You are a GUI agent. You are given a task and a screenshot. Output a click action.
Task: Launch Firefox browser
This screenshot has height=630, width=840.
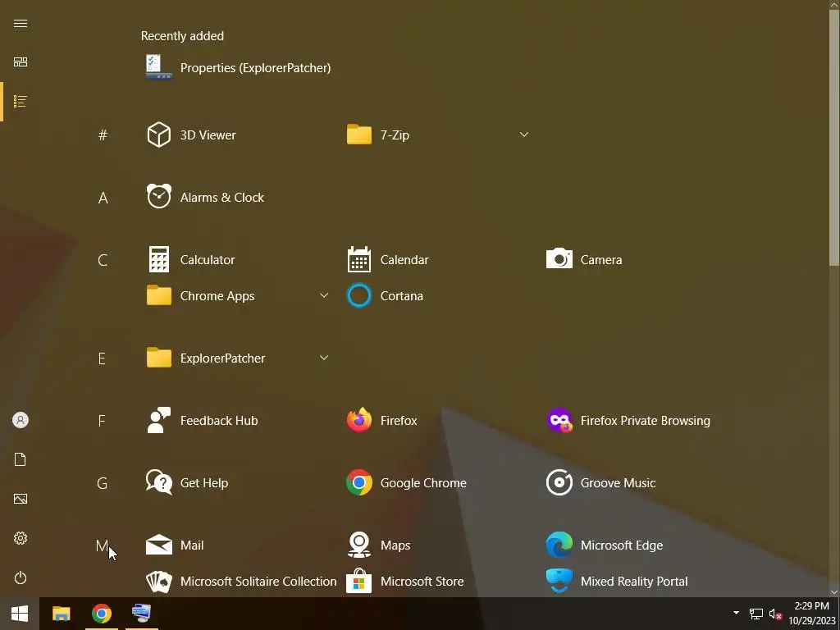pos(382,420)
